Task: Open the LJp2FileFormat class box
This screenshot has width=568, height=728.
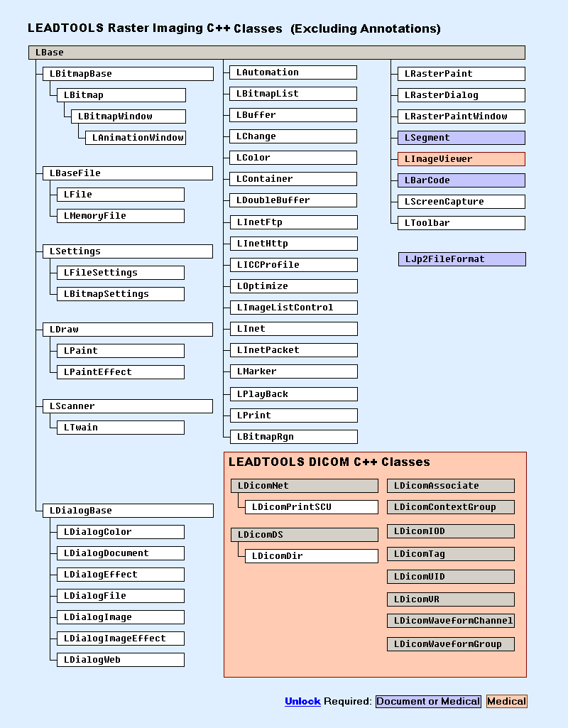Action: tap(462, 259)
